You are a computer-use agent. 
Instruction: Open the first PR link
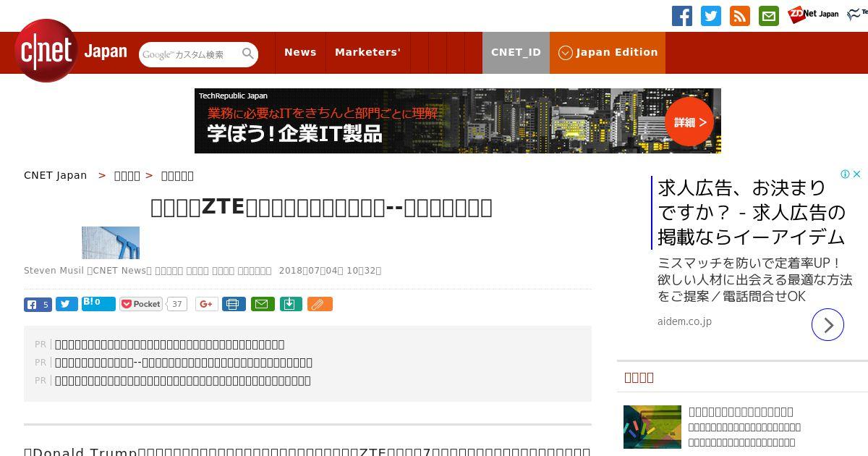pos(170,345)
